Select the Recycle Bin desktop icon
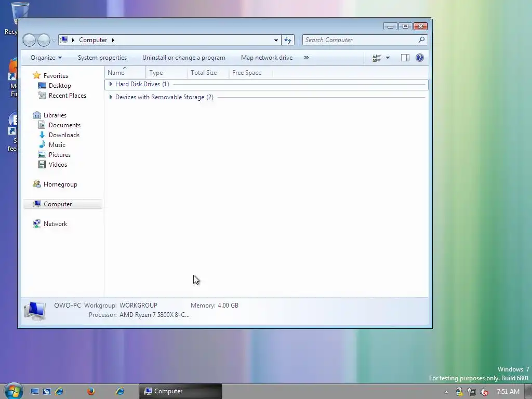This screenshot has height=399, width=532. click(x=12, y=19)
